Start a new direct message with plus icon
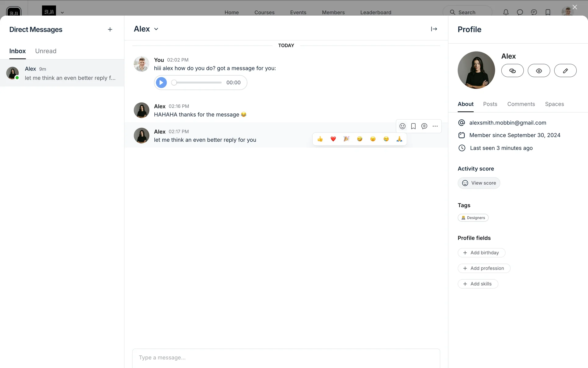588x368 pixels. coord(110,29)
